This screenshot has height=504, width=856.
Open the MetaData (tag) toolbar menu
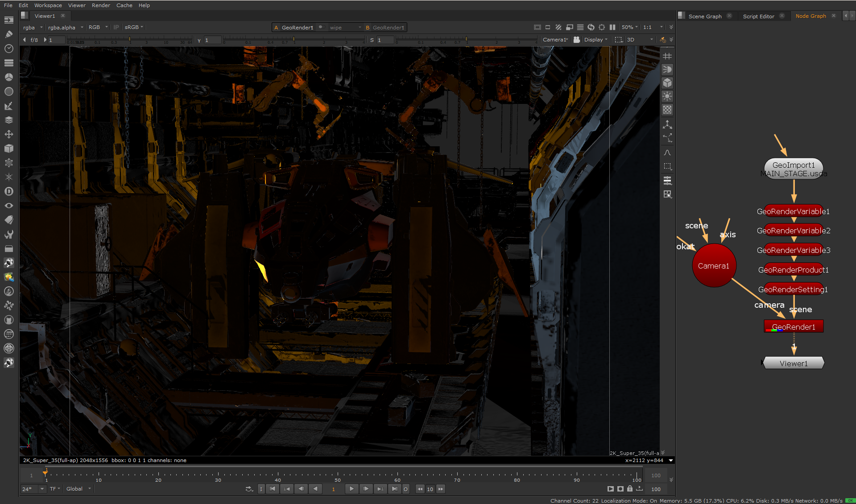coord(9,220)
